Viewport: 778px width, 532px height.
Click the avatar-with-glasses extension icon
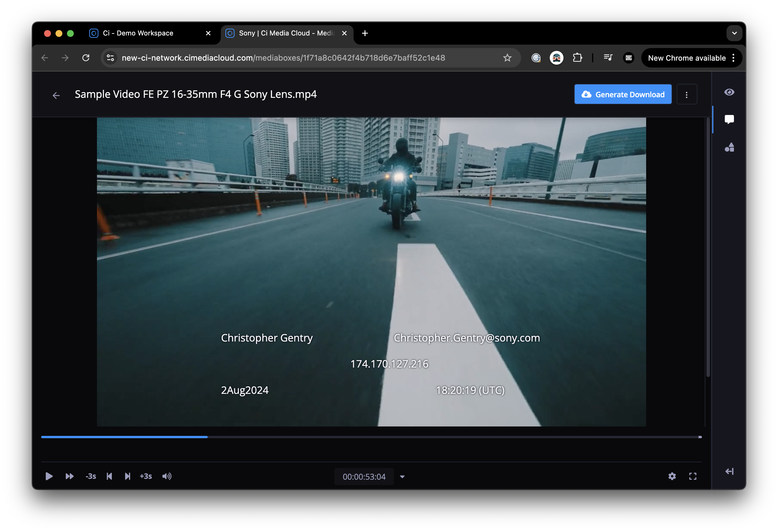[x=556, y=57]
